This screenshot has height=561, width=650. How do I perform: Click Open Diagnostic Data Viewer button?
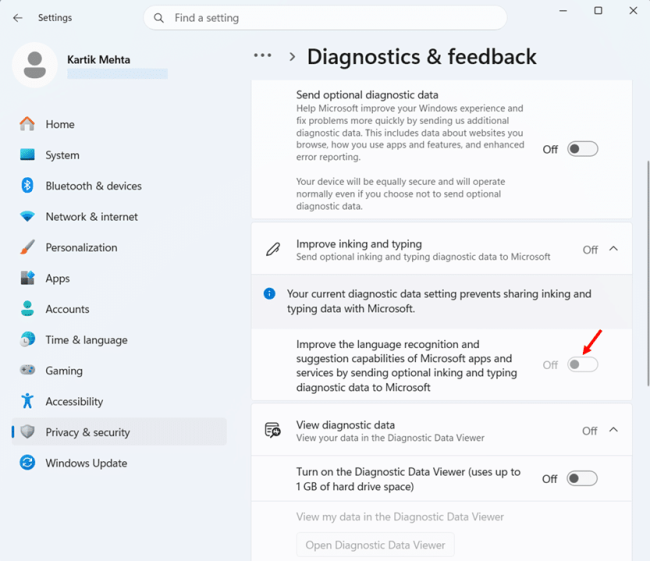[x=375, y=545]
